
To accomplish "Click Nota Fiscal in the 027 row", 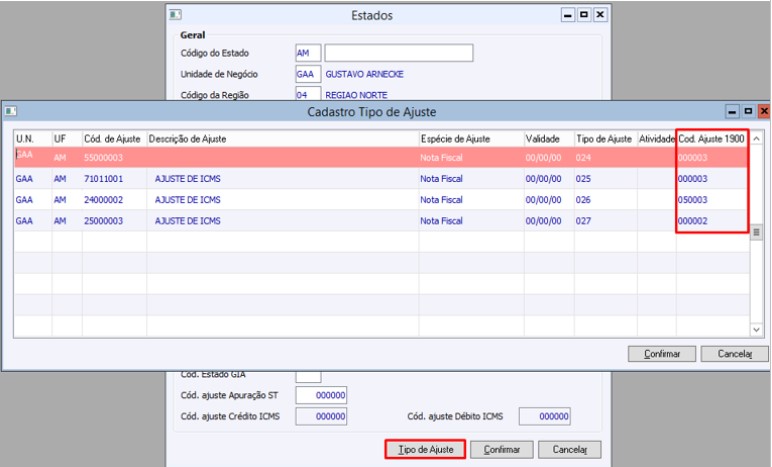I will click(x=441, y=221).
